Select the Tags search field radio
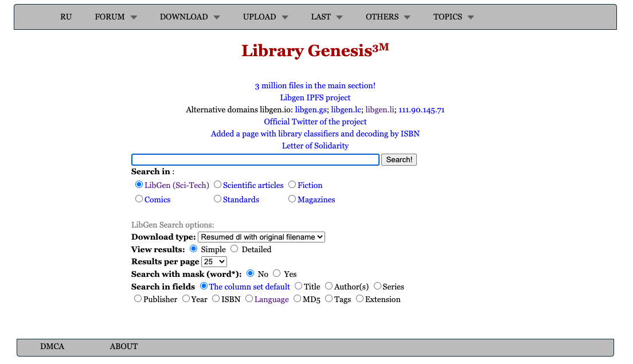 coord(329,298)
